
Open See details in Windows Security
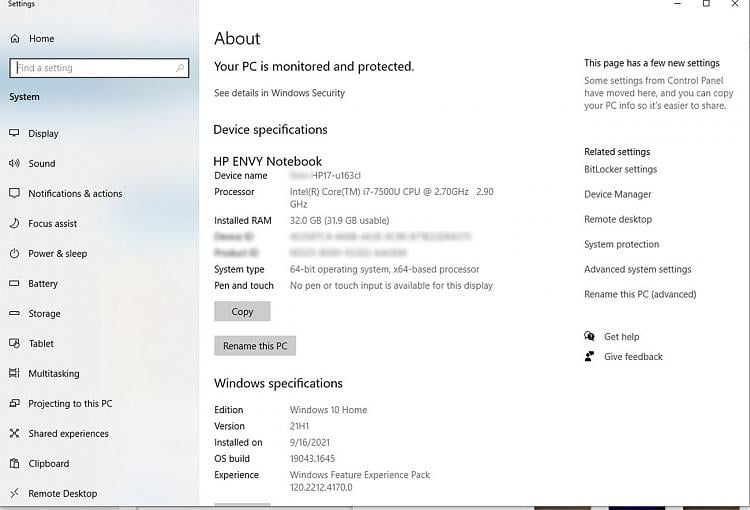pyautogui.click(x=279, y=93)
